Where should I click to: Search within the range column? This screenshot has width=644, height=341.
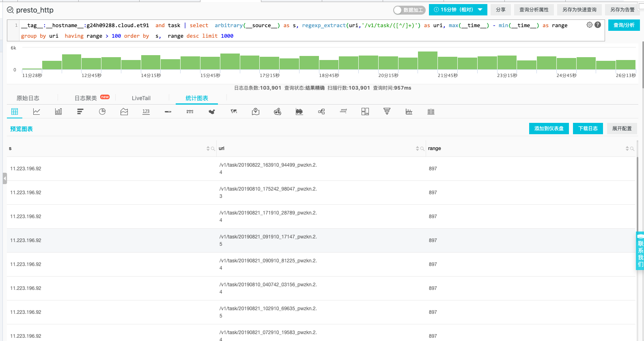(x=632, y=149)
